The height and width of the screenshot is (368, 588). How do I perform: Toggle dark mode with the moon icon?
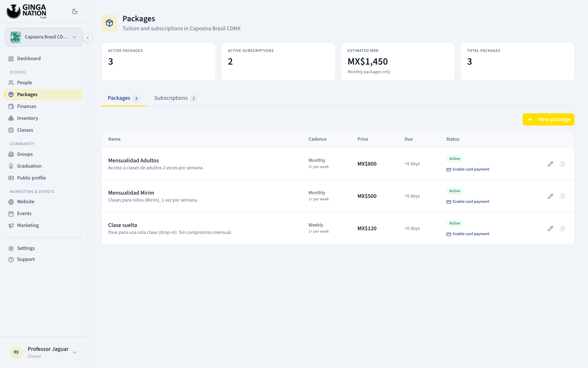click(x=75, y=11)
